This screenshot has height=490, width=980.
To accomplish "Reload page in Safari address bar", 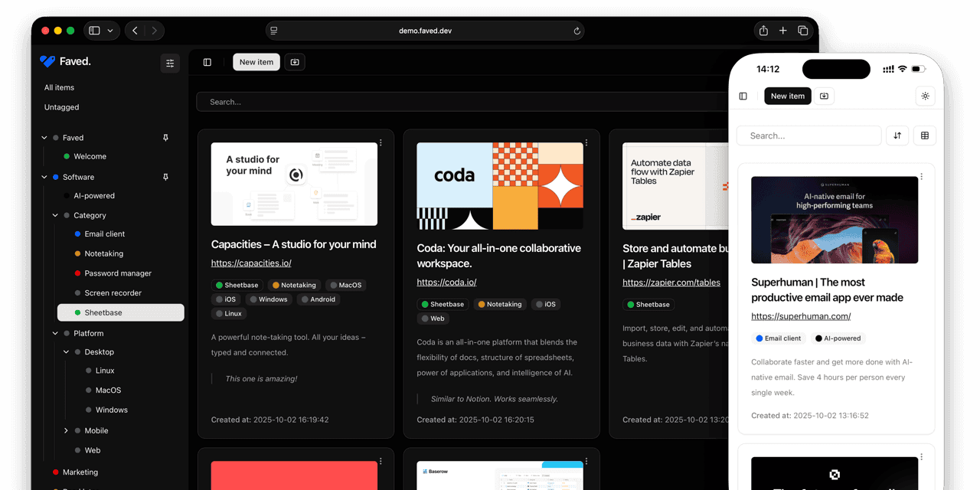I will click(x=577, y=31).
